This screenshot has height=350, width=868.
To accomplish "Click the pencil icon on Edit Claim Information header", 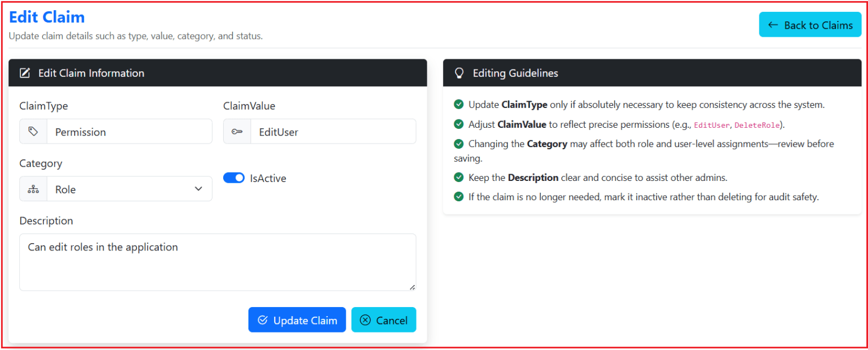I will [x=24, y=72].
